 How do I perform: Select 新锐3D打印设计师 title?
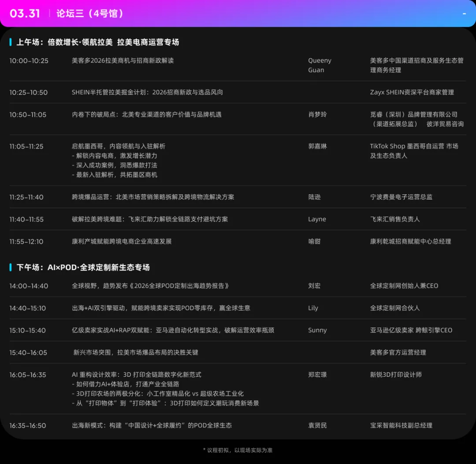tap(395, 375)
